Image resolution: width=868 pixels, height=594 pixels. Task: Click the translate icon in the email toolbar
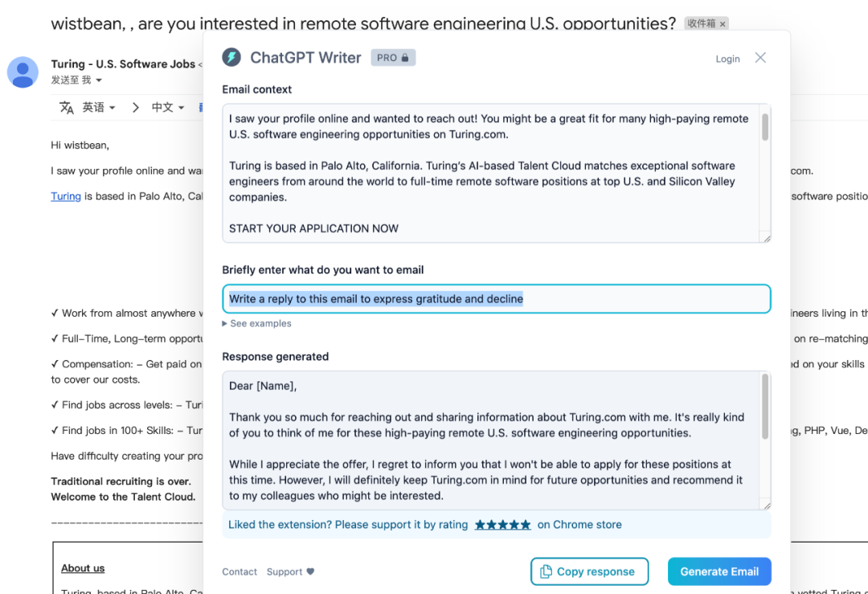[67, 108]
